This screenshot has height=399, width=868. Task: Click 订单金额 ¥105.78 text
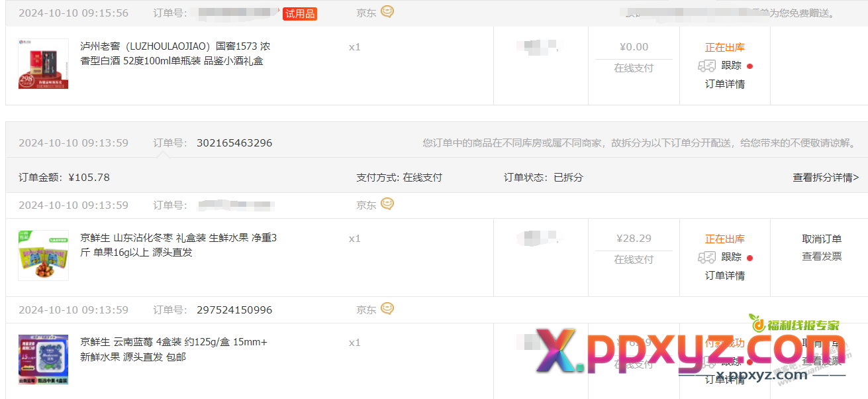click(64, 178)
